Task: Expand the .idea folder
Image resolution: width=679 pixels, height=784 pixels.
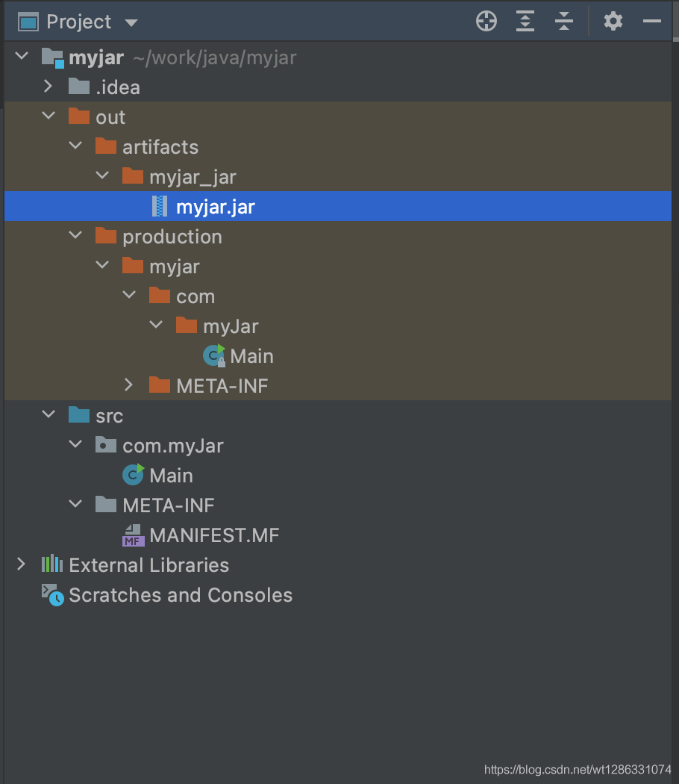Action: tap(48, 87)
